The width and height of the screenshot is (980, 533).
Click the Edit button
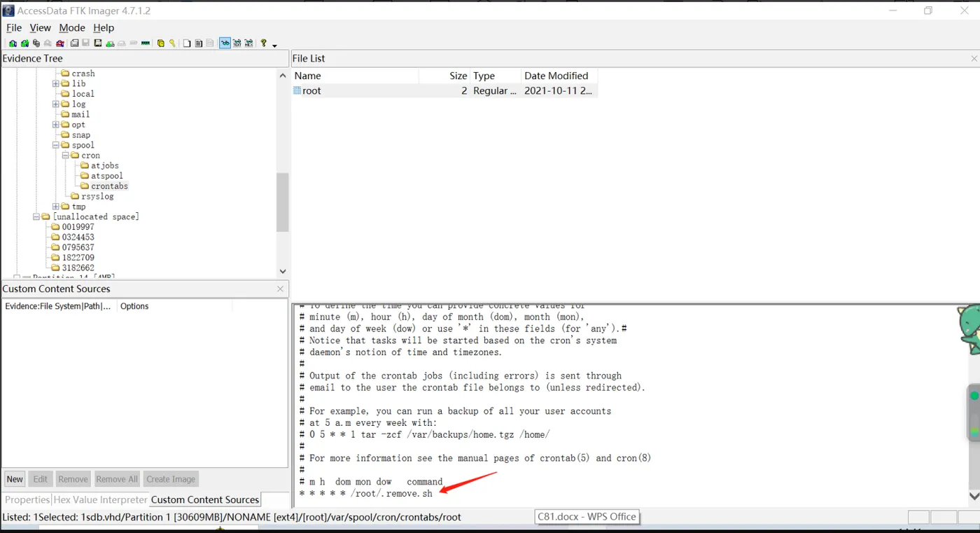[41, 479]
